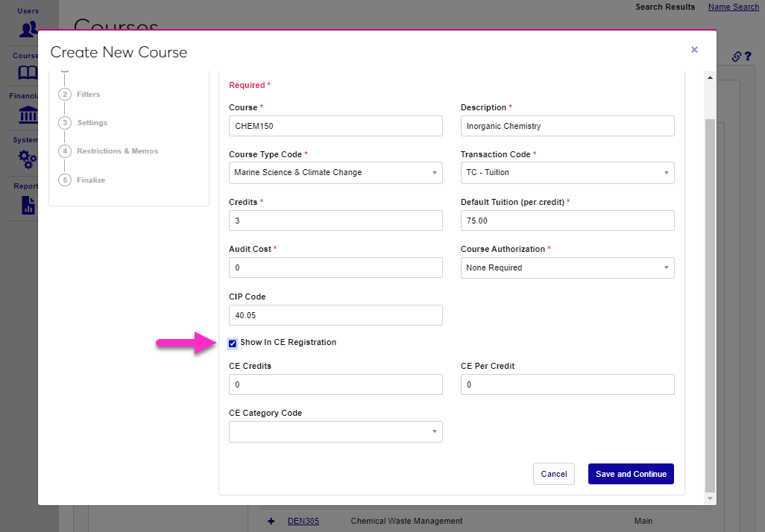
Task: Open the Course Type Code dropdown
Action: (x=336, y=173)
